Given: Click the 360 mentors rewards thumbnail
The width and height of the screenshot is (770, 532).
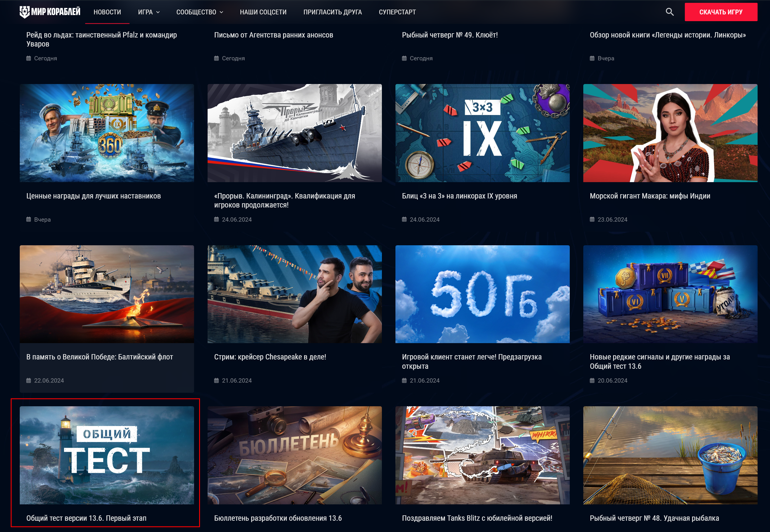Looking at the screenshot, I should click(107, 133).
